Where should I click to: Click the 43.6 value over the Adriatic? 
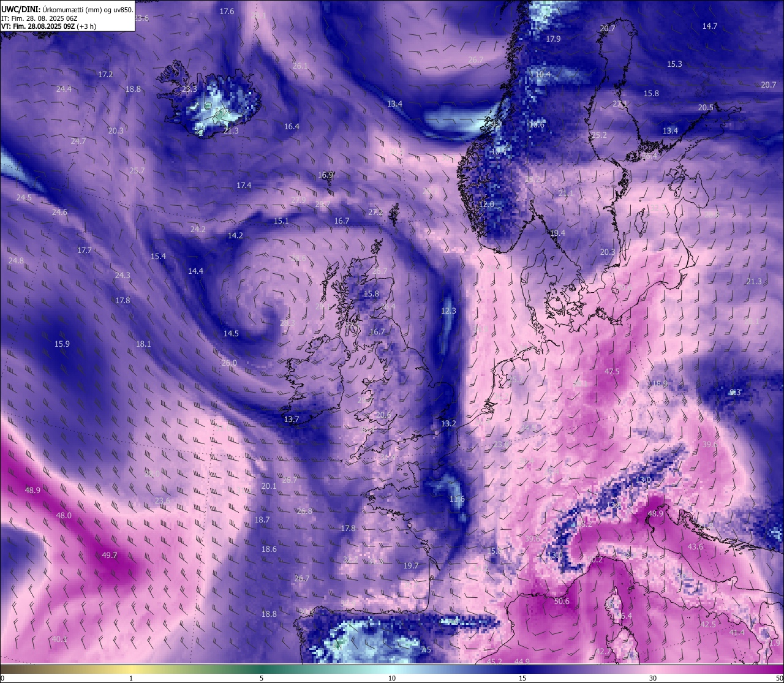pyautogui.click(x=695, y=547)
